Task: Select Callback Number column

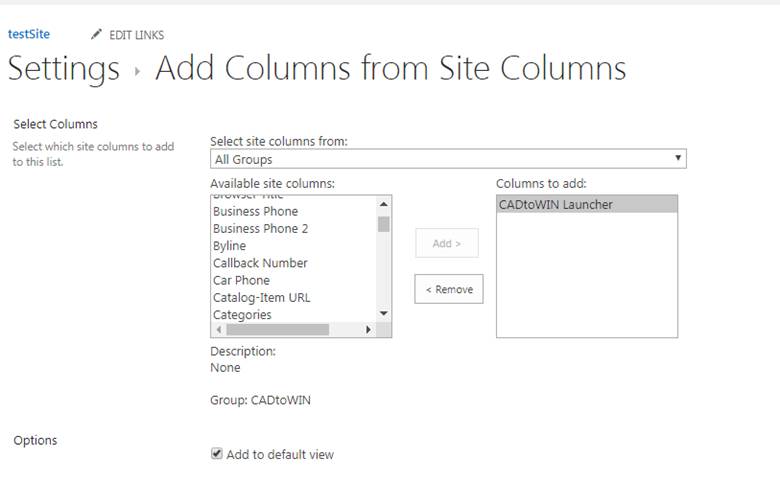Action: (260, 263)
